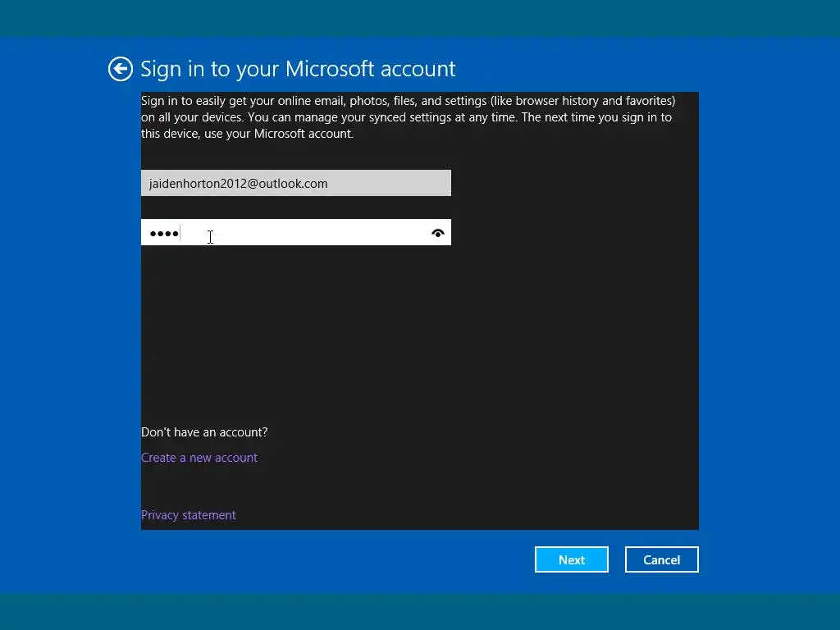Open the Create a new account link
This screenshot has width=840, height=630.
click(199, 458)
